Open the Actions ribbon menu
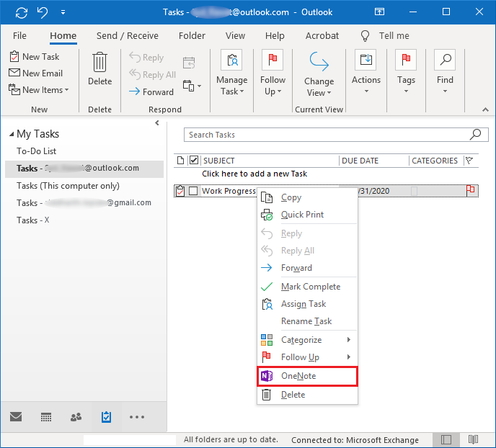 click(x=366, y=72)
